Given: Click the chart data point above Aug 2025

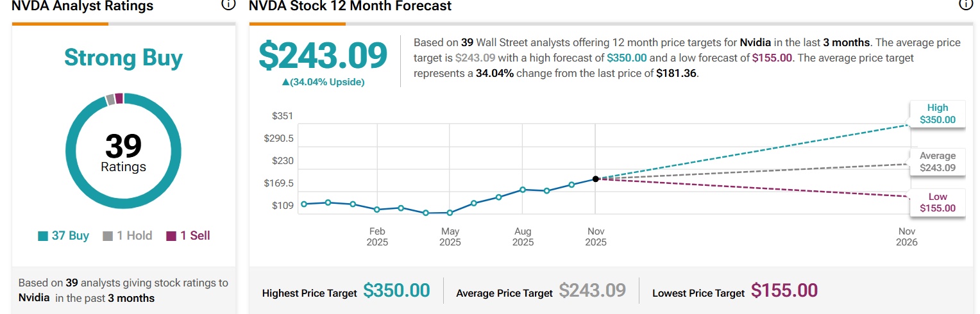Looking at the screenshot, I should pyautogui.click(x=523, y=190).
